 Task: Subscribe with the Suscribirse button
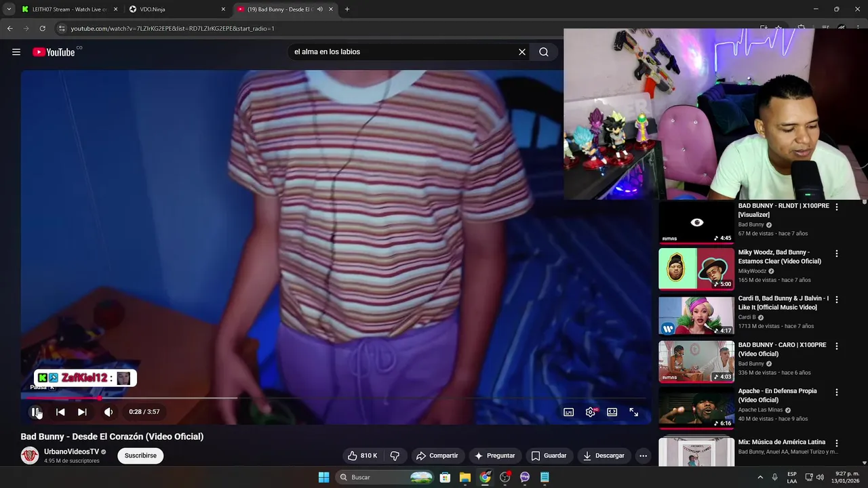point(140,455)
